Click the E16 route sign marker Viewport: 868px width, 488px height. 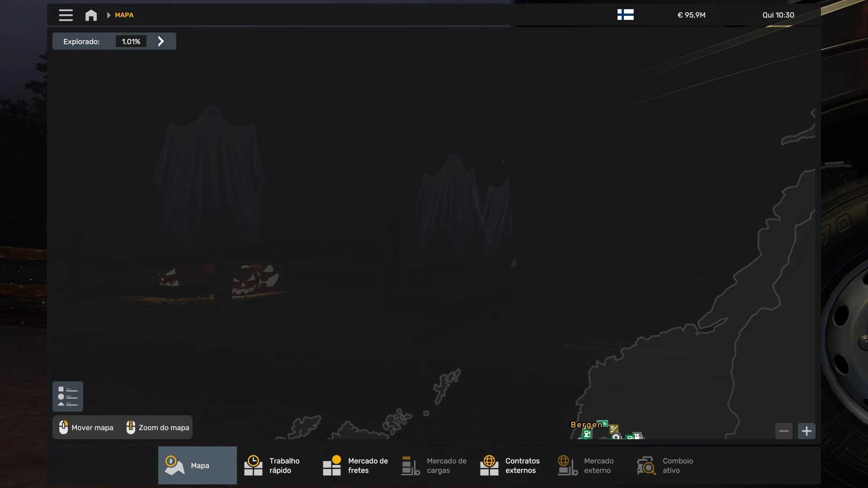[605, 423]
